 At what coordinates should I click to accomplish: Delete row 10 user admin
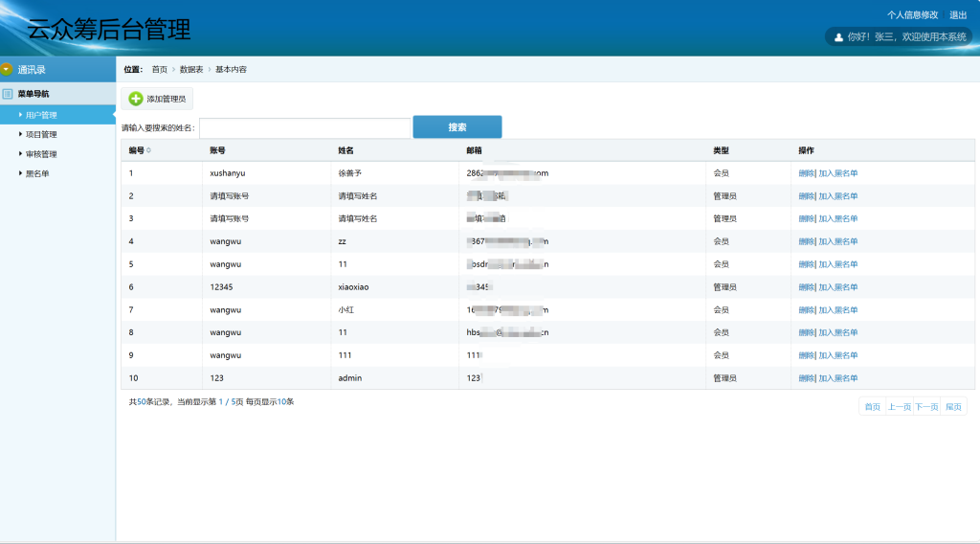(806, 378)
